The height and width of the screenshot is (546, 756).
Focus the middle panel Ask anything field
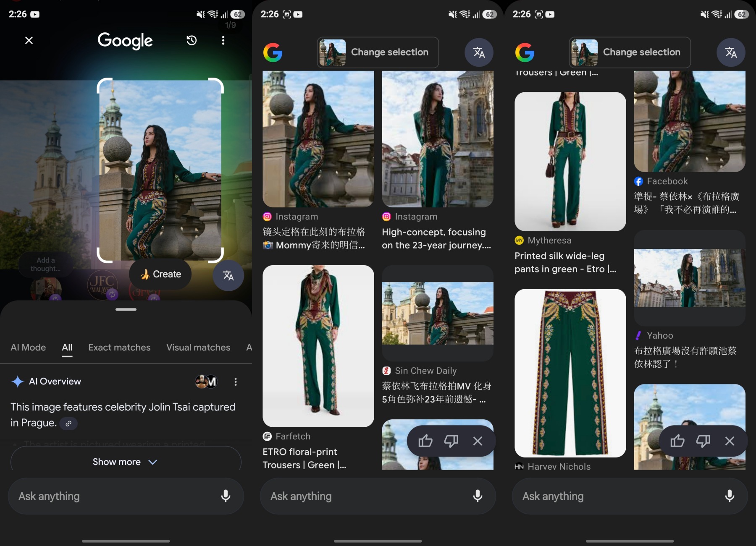click(x=365, y=496)
